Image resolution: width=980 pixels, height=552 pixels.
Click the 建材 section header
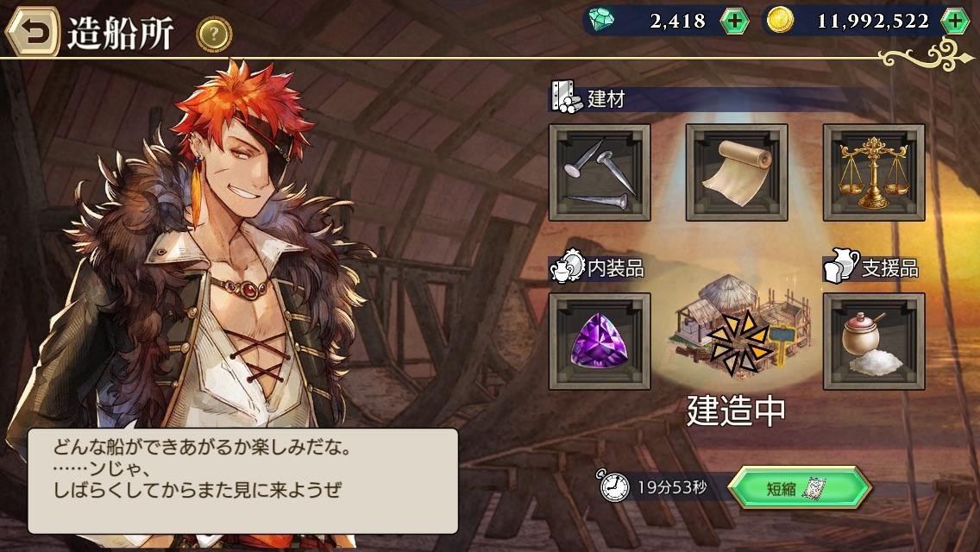coord(605,99)
